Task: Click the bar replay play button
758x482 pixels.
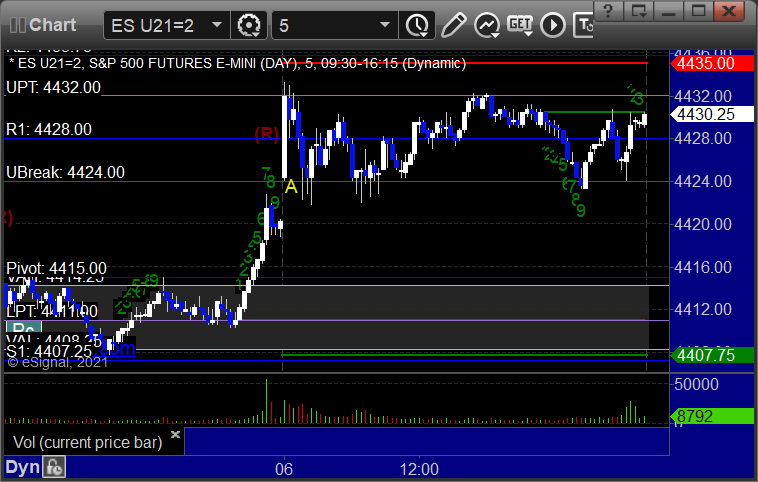Action: (553, 25)
